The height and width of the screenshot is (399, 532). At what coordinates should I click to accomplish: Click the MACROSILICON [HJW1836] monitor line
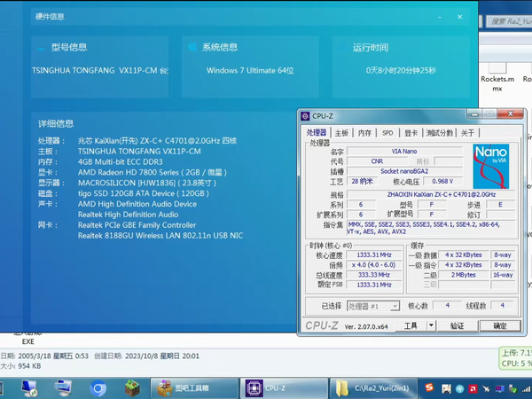tap(147, 183)
